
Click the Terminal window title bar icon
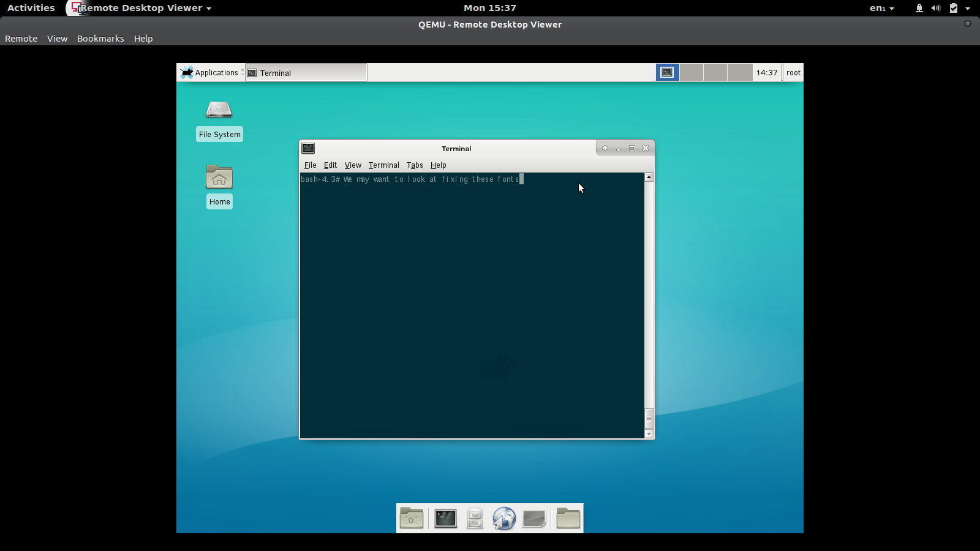click(x=308, y=148)
